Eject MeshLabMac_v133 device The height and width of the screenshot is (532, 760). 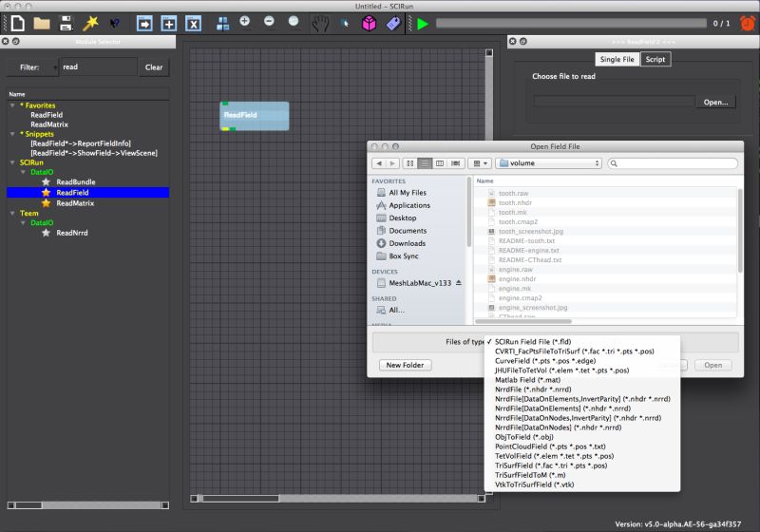click(x=459, y=282)
